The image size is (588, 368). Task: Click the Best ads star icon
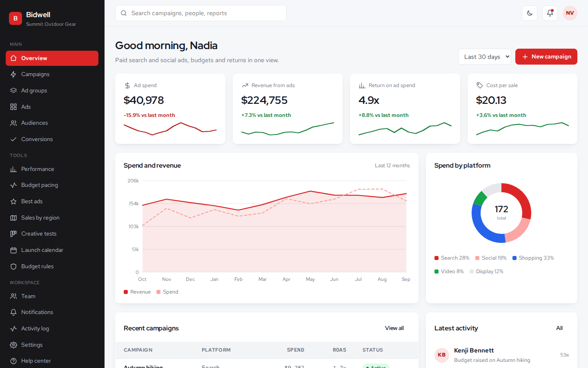point(13,202)
